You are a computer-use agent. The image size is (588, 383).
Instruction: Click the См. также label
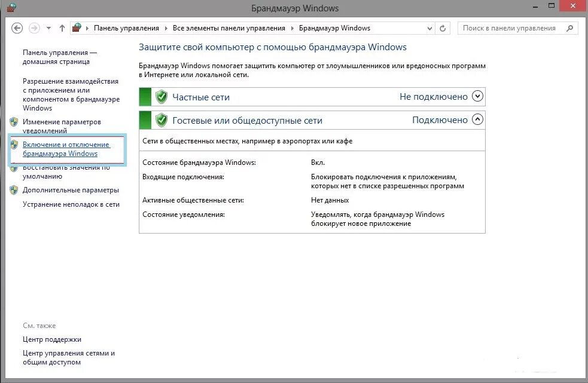click(x=39, y=325)
